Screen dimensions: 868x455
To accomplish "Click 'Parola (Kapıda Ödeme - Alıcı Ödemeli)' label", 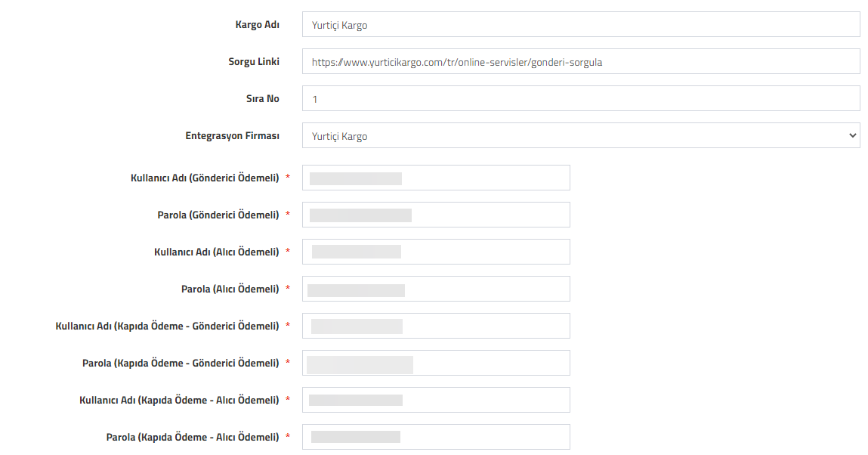I will (193, 438).
